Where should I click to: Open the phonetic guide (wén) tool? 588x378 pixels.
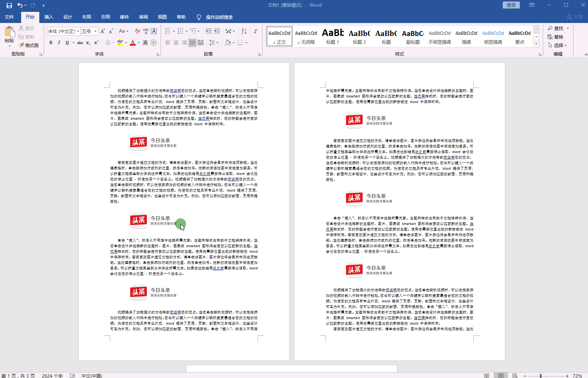click(146, 31)
